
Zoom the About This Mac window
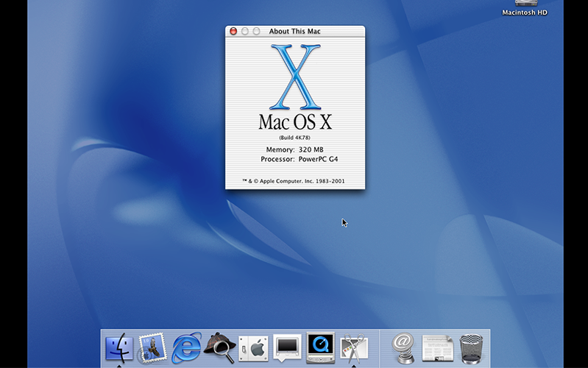257,31
